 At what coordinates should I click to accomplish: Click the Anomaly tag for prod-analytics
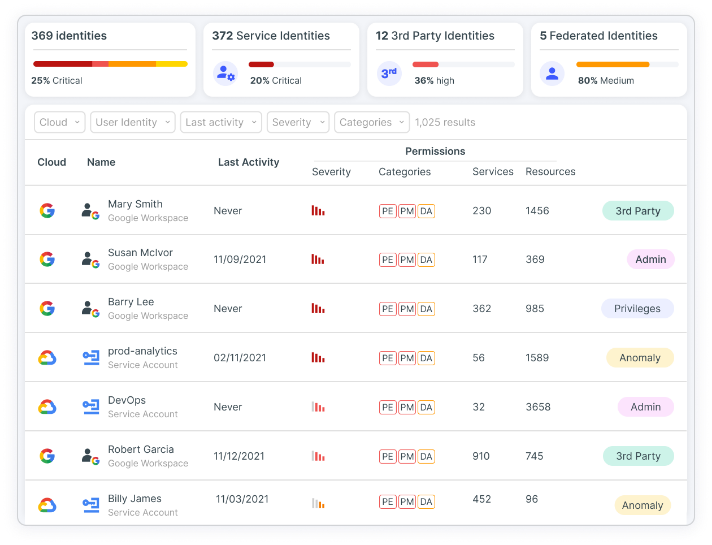pyautogui.click(x=639, y=358)
